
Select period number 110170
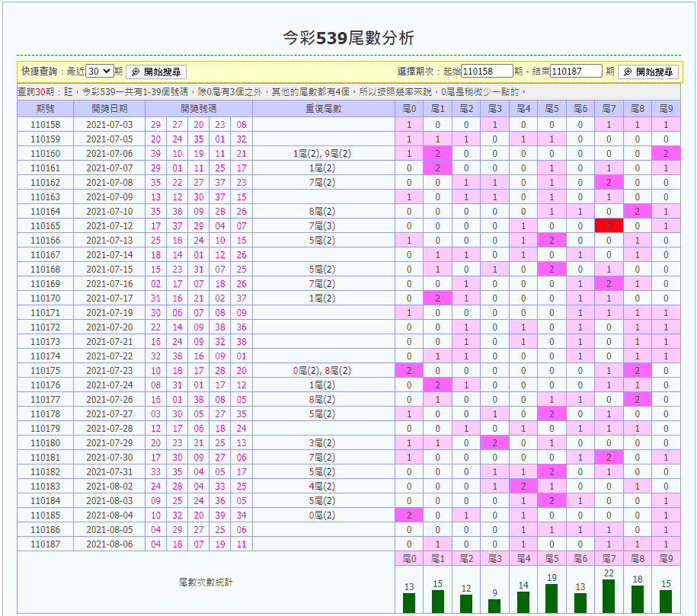point(46,298)
